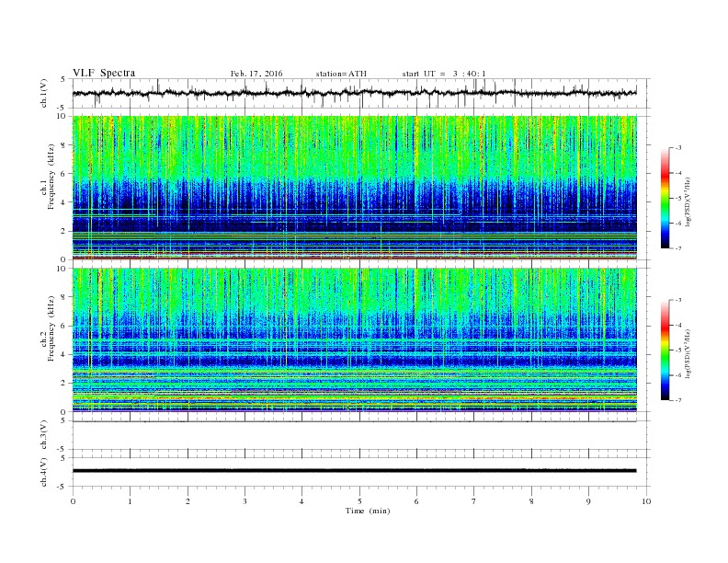This screenshot has width=728, height=563.
Task: Click the thick black ch.4 waveform trace
Action: click(354, 471)
